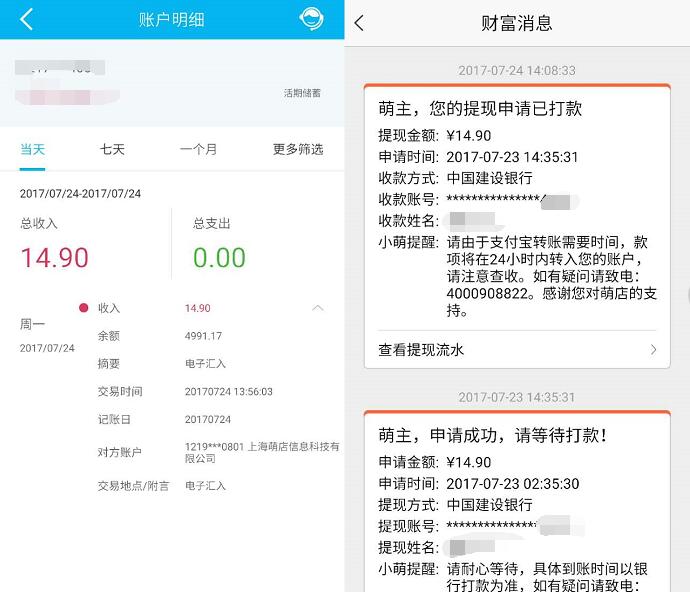Viewport: 690px width, 592px height.
Task: Click the 财富消息 page title
Action: [517, 23]
